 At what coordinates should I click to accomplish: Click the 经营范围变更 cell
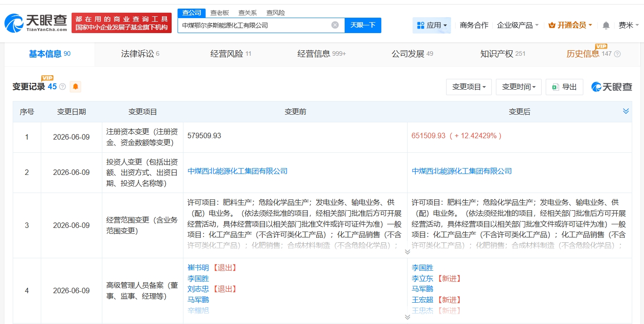tap(143, 225)
